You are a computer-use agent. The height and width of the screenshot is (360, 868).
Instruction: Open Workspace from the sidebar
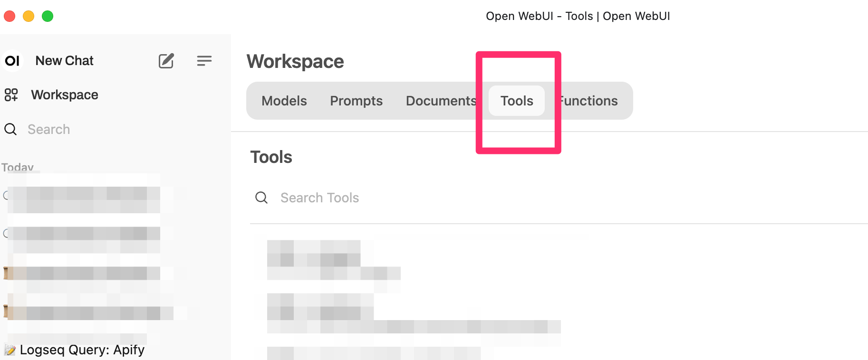coord(65,95)
